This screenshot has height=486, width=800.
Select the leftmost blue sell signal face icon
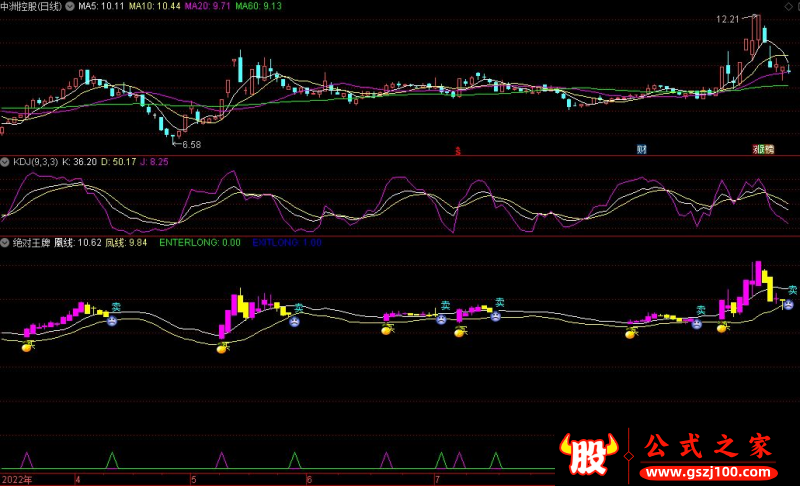[113, 322]
